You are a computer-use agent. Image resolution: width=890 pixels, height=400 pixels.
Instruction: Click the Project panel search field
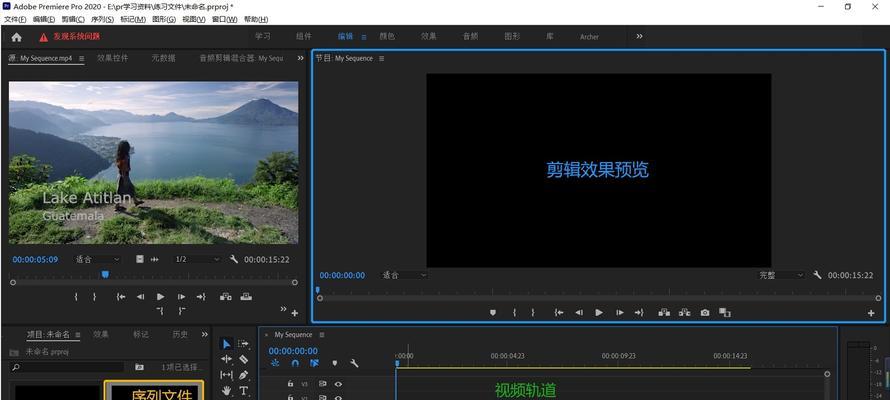click(69, 368)
